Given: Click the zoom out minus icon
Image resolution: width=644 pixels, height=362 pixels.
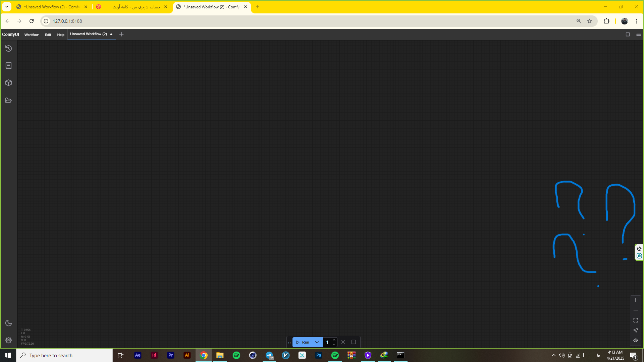Looking at the screenshot, I should point(636,310).
